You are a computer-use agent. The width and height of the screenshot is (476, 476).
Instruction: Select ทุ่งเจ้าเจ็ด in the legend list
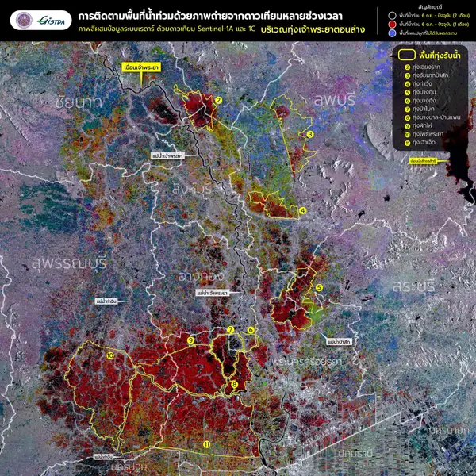pyautogui.click(x=423, y=143)
